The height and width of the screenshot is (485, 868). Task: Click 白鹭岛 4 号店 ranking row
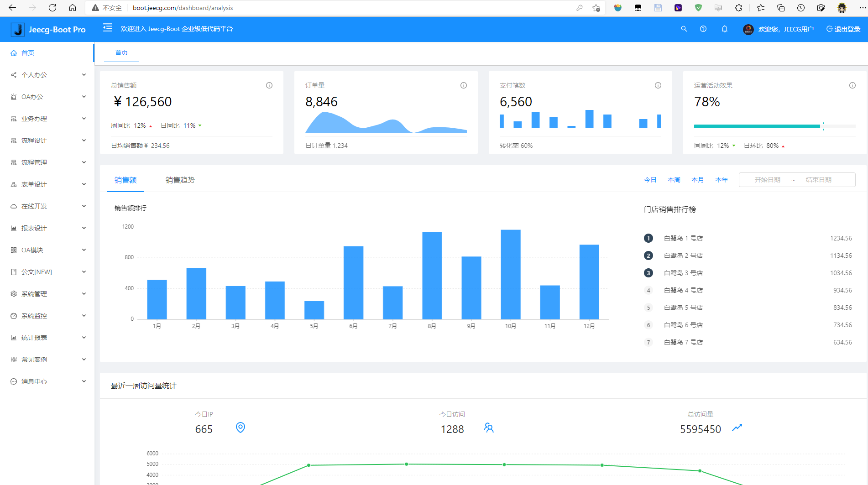pyautogui.click(x=748, y=290)
